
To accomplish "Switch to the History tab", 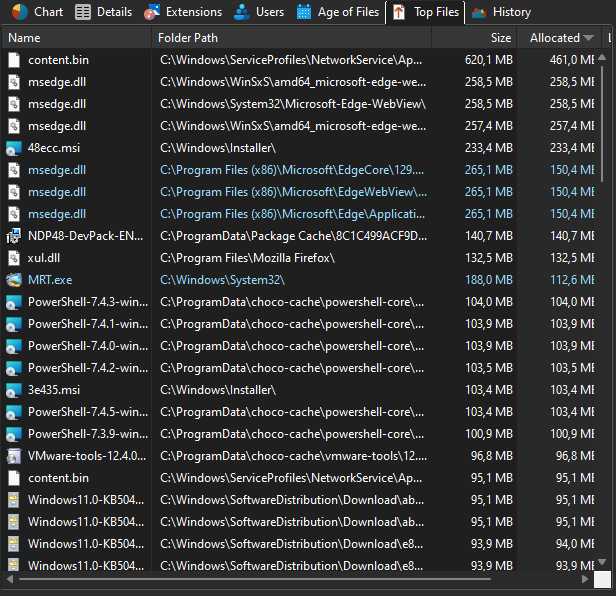I will [501, 12].
